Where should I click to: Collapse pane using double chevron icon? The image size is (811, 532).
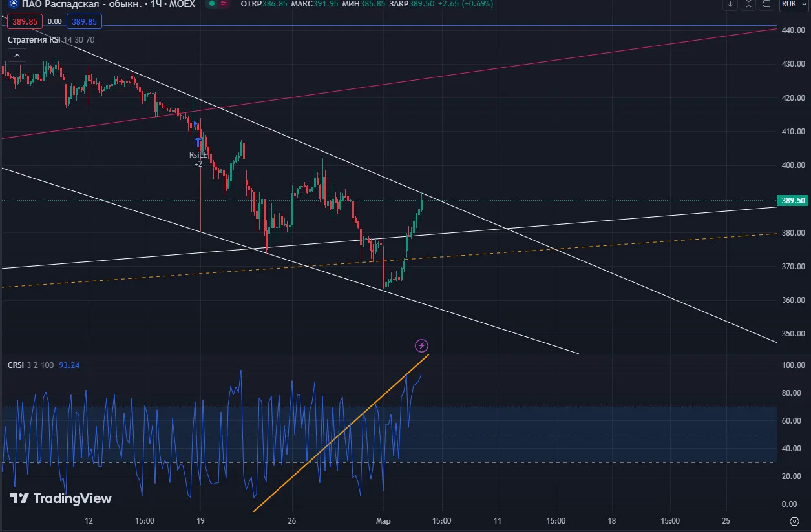pyautogui.click(x=748, y=4)
